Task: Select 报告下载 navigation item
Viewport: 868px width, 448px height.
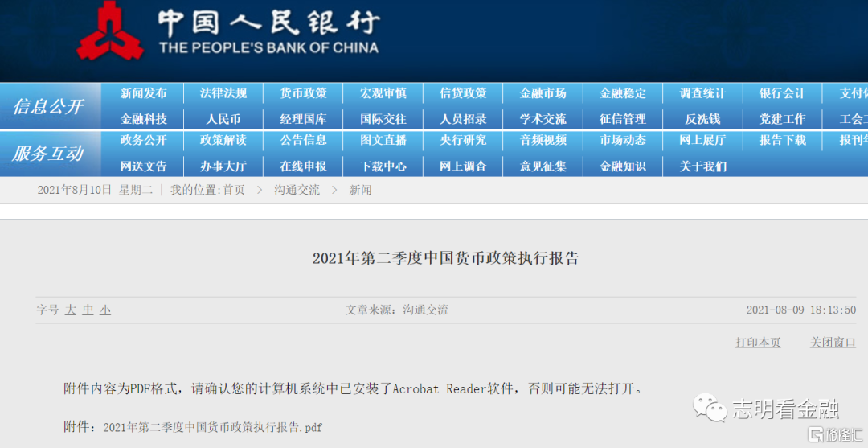Action: click(782, 140)
